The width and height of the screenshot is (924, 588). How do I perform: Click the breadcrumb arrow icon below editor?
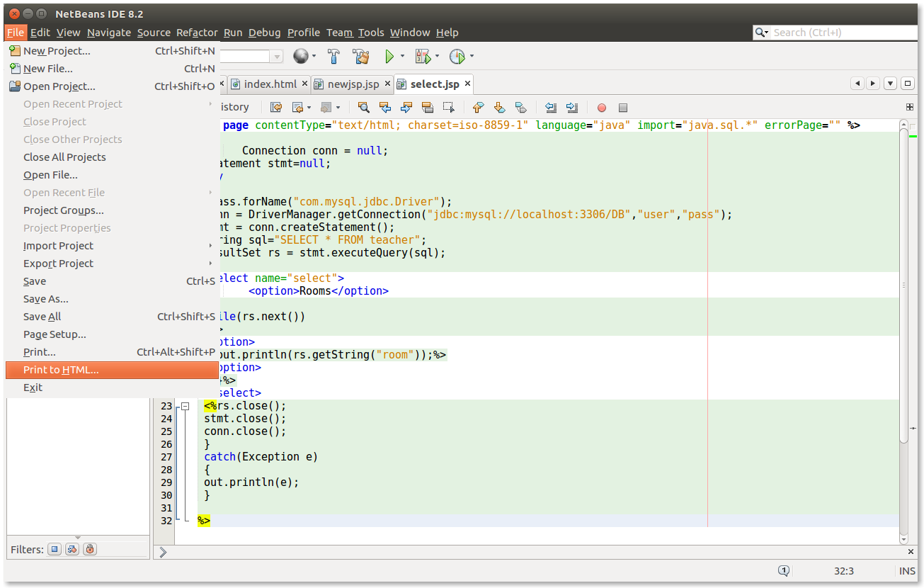click(163, 553)
